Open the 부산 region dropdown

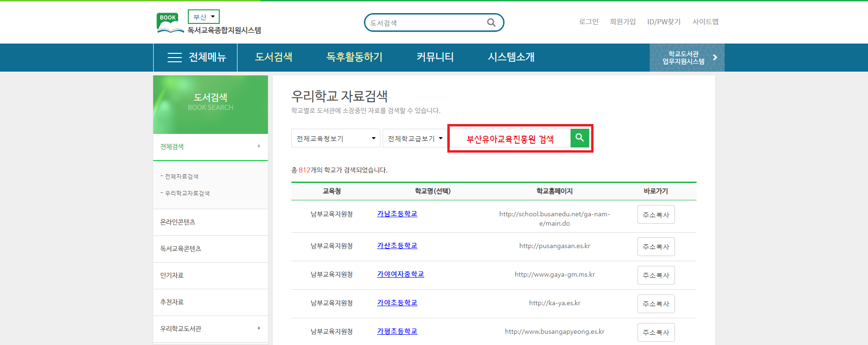(204, 17)
